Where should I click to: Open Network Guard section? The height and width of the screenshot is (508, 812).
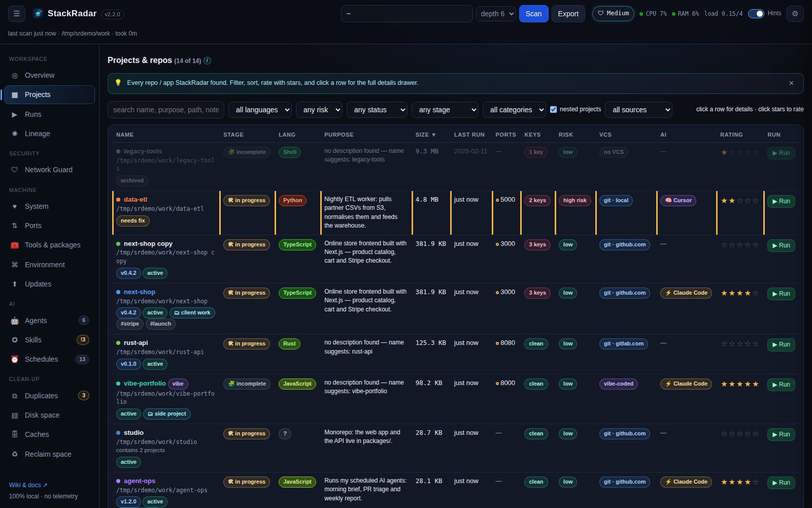(49, 170)
